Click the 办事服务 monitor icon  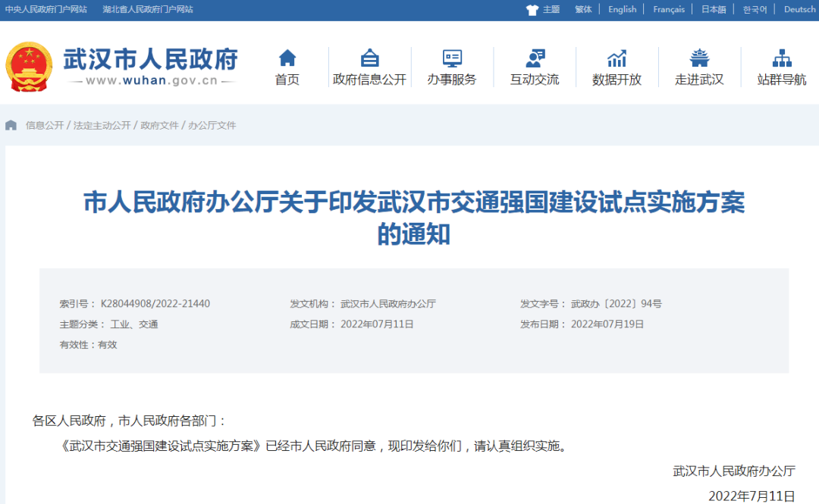pyautogui.click(x=452, y=58)
